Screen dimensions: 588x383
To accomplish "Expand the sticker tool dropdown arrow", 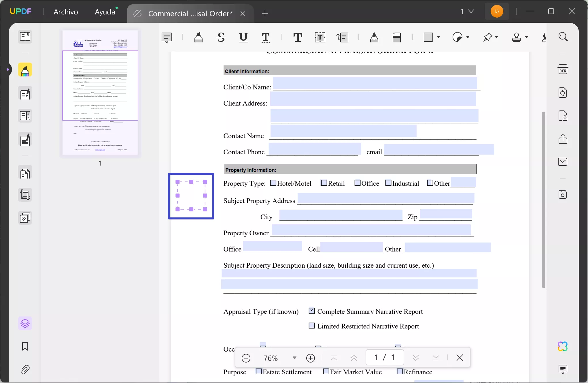I will click(x=468, y=37).
